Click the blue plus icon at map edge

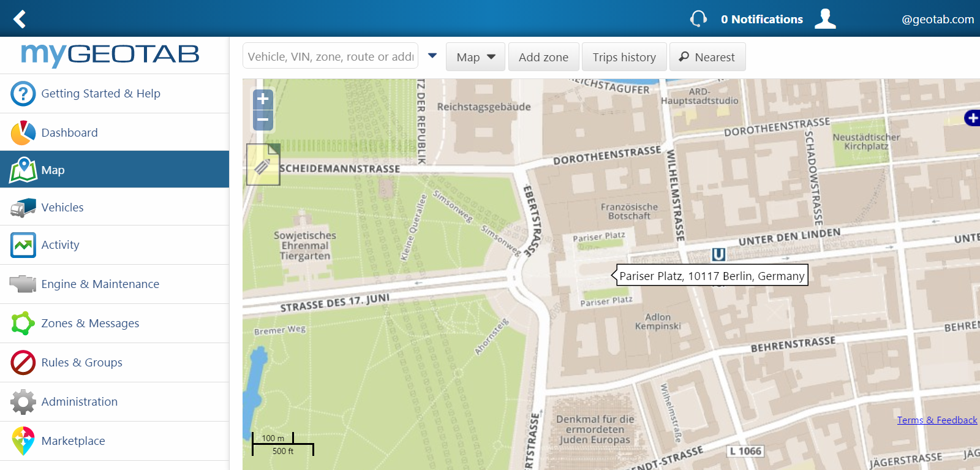[973, 118]
